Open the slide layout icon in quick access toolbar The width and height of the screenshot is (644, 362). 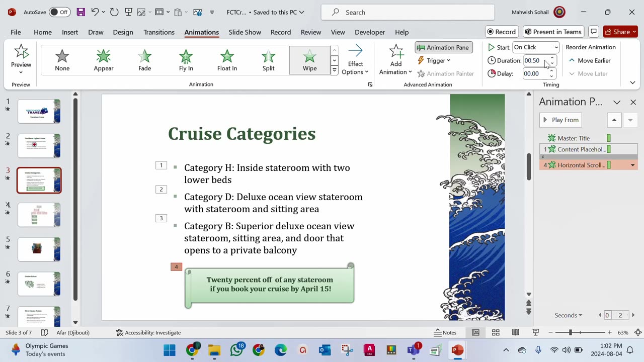pyautogui.click(x=159, y=12)
